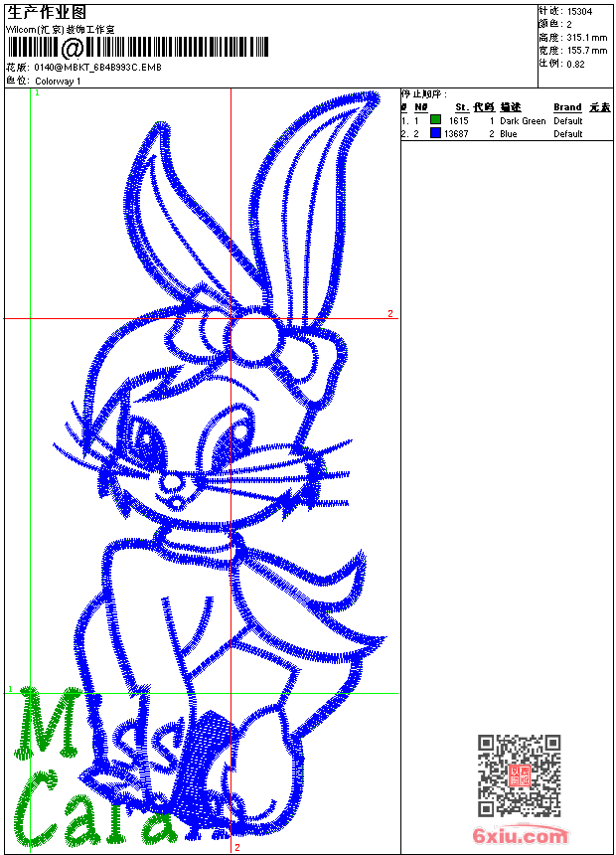Click the 'St.' column header

coord(462,107)
